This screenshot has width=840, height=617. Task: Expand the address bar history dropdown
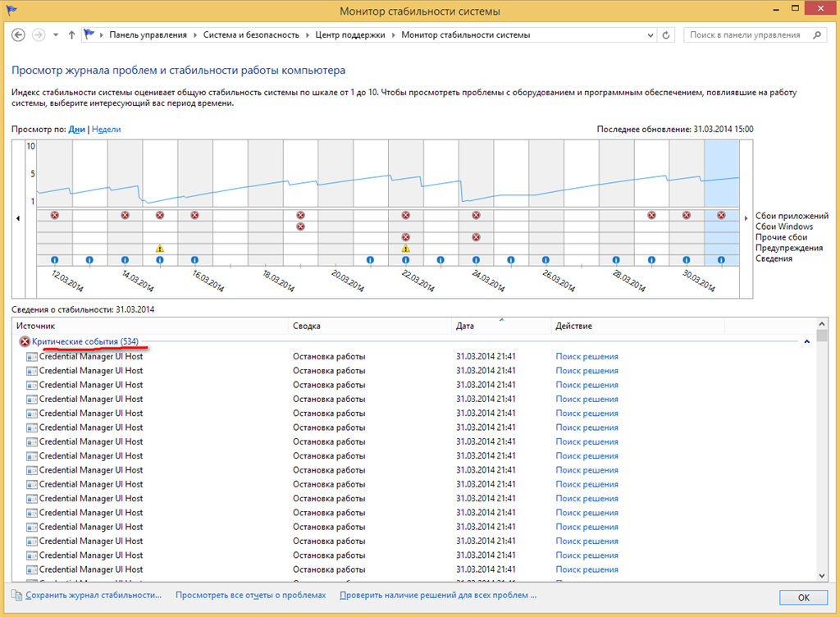[x=651, y=34]
